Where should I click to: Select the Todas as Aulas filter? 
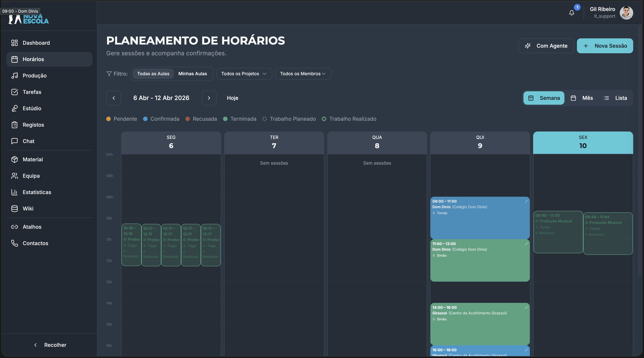point(153,74)
